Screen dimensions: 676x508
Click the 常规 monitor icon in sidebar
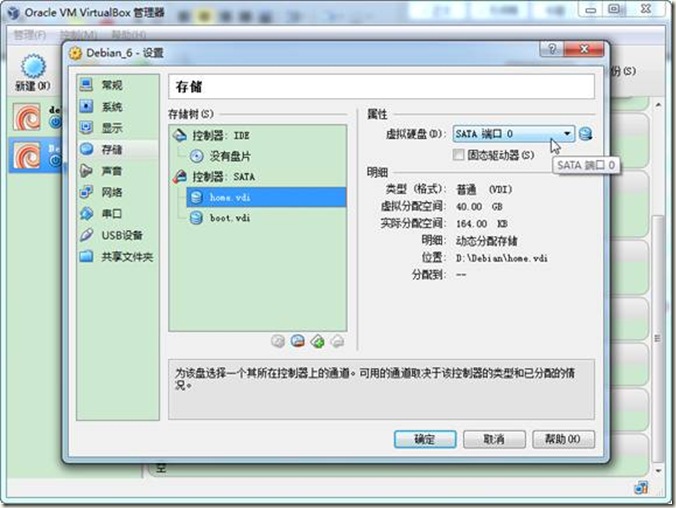pos(86,85)
